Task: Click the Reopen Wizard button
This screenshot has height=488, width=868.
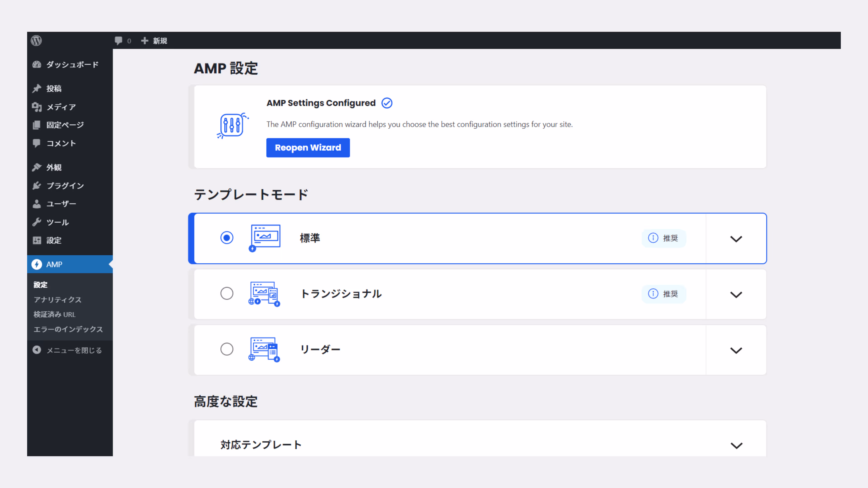Action: pos(308,148)
